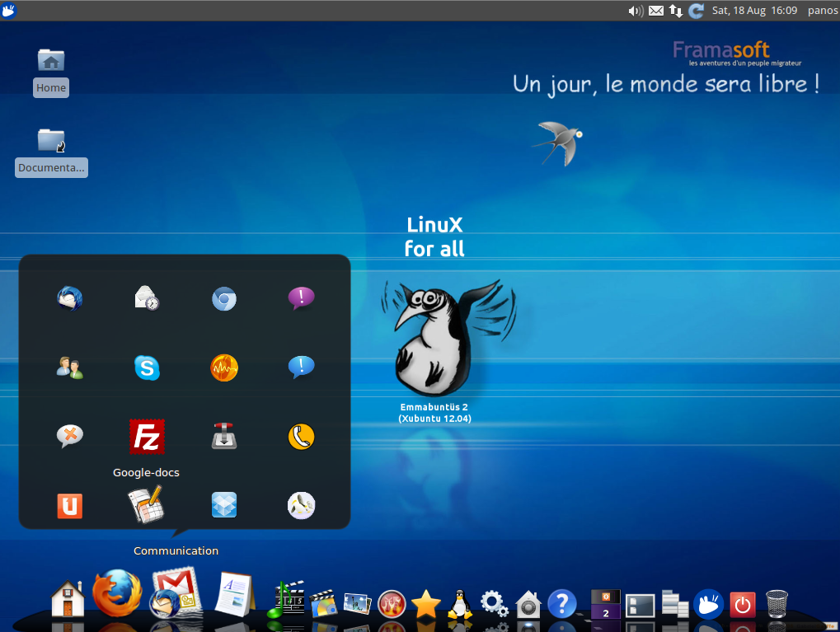Open the Transmission download lever icon
The width and height of the screenshot is (840, 632).
[224, 436]
